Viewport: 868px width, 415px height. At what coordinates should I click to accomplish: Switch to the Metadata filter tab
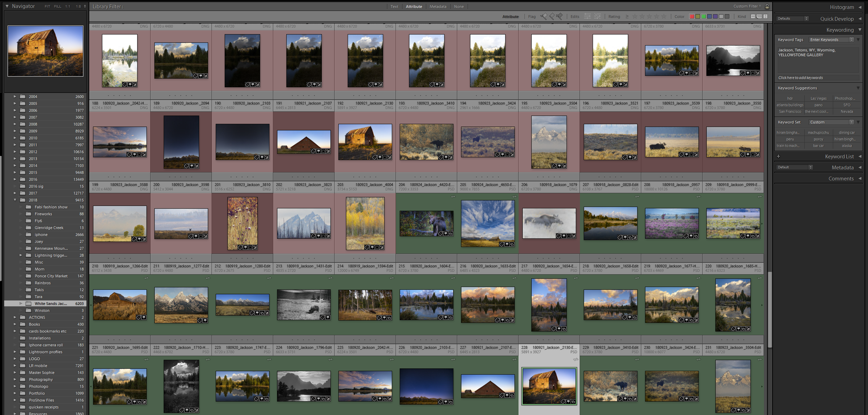click(x=438, y=7)
